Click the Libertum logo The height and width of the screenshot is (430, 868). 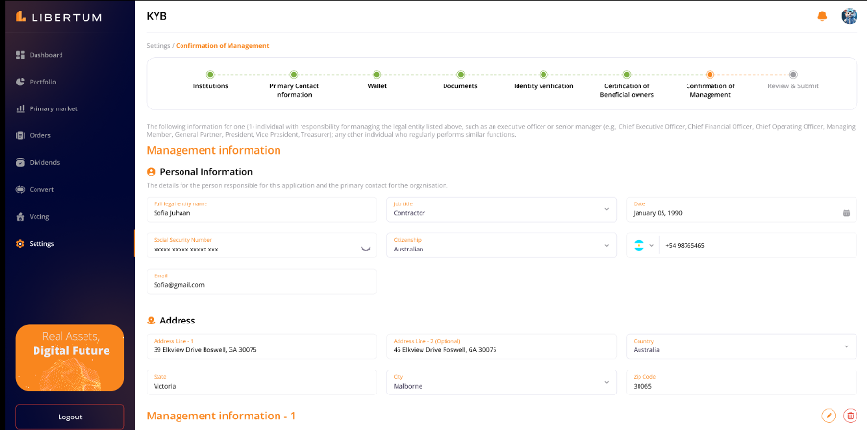pos(60,15)
